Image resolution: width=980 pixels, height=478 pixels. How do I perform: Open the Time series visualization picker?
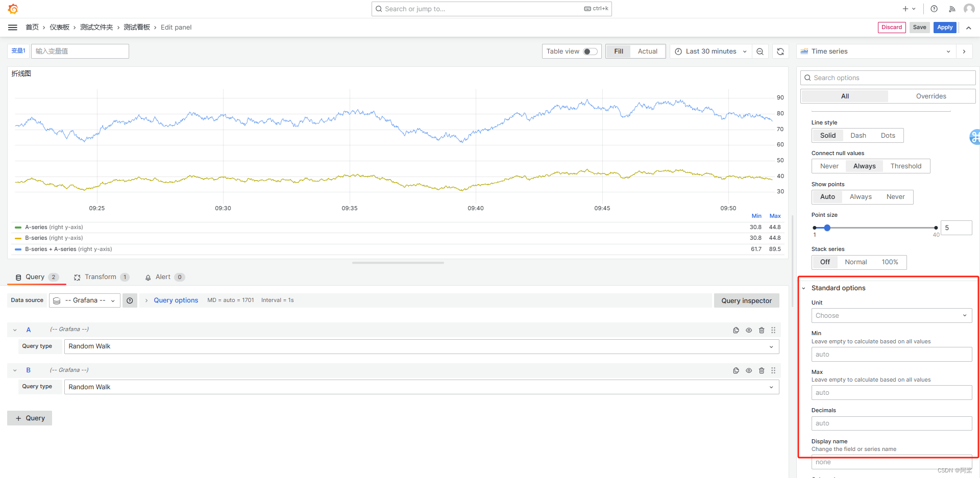click(x=875, y=52)
